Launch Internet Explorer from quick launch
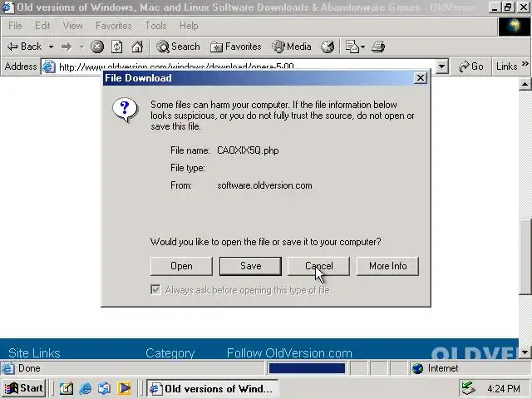Screen dimensions: 532x399 coord(86,388)
